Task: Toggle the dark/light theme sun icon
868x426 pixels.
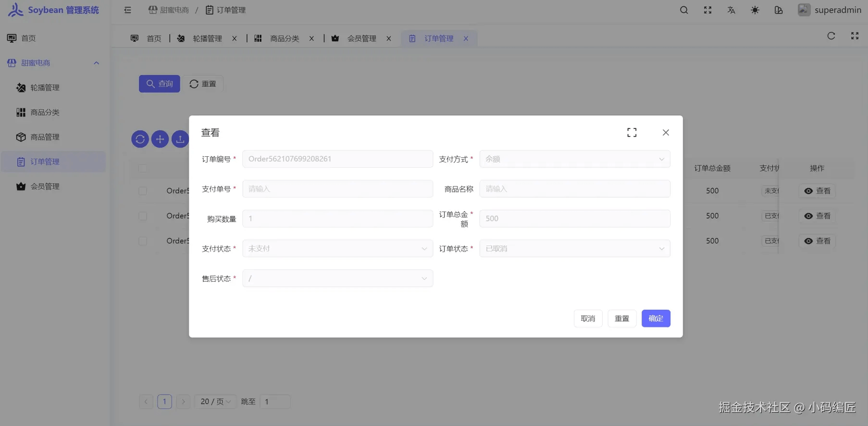Action: coord(755,10)
